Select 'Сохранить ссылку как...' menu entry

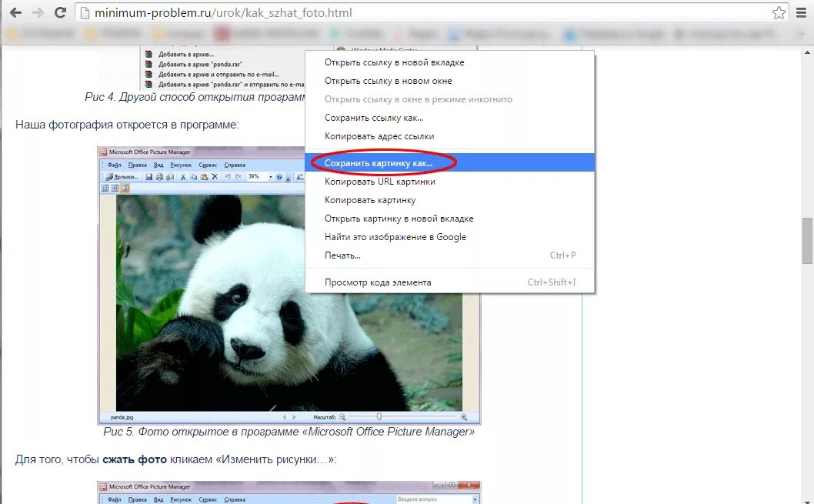[x=449, y=118]
